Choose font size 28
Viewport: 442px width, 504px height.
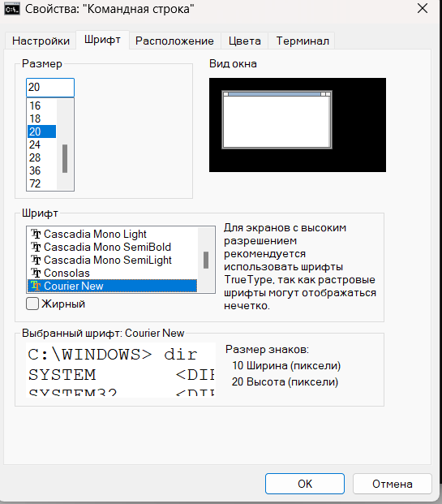click(x=41, y=157)
